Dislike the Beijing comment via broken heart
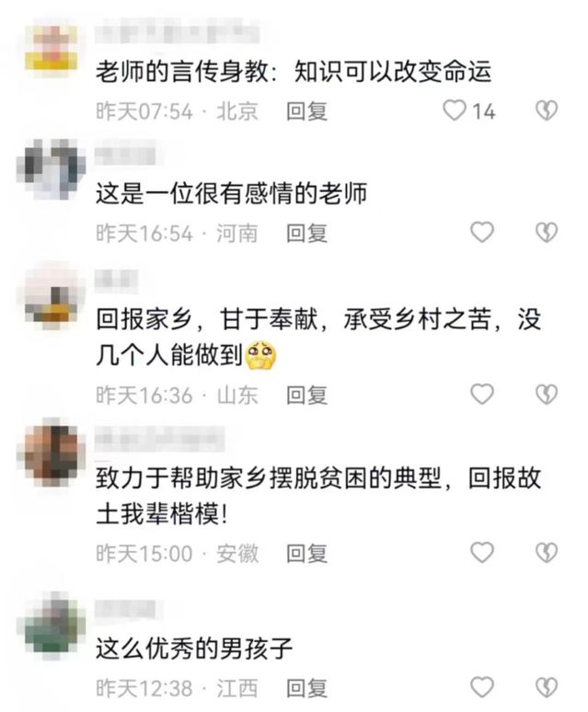This screenshot has width=588, height=712. [547, 110]
